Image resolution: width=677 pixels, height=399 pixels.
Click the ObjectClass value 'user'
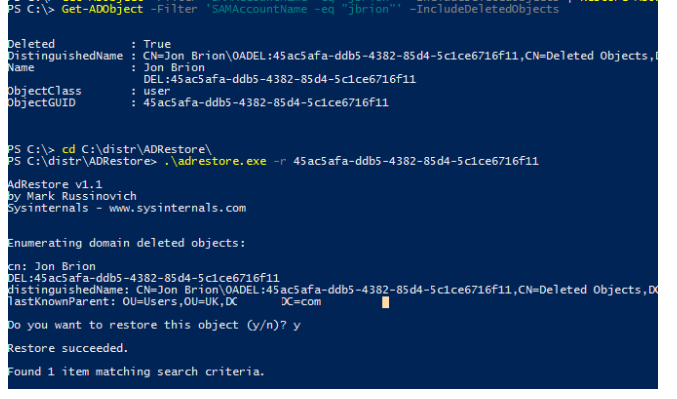click(156, 91)
